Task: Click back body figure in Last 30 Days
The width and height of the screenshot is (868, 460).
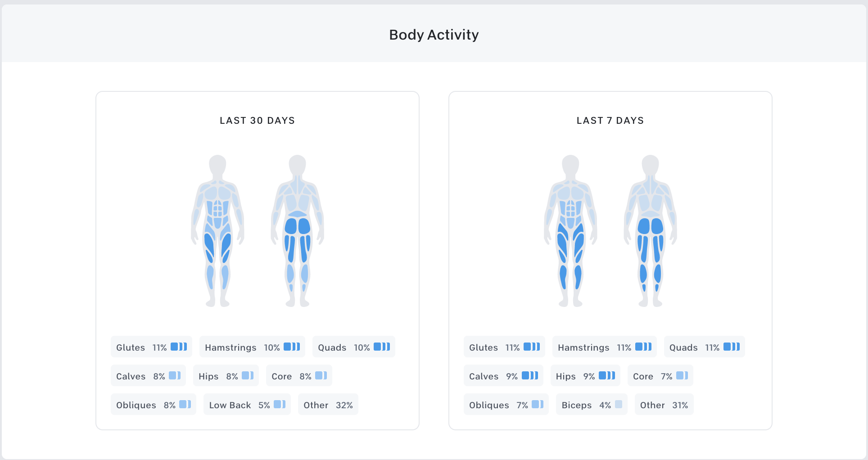Action: tap(298, 231)
